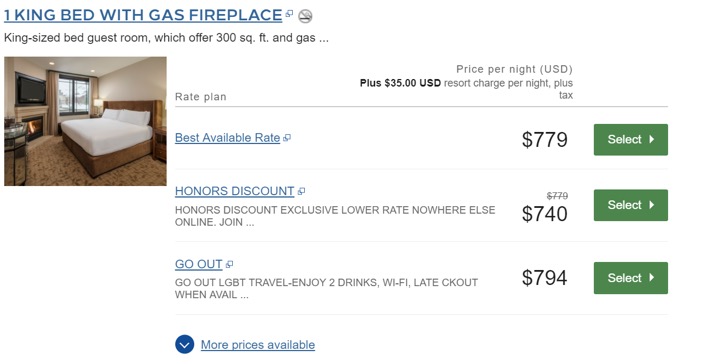The image size is (704, 364).
Task: Open 1 King Bed with Gas Fireplace details
Action: pyautogui.click(x=143, y=15)
